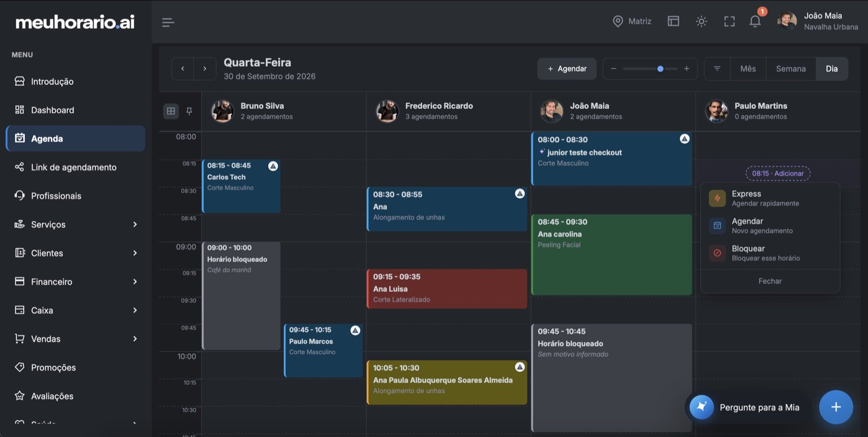Select the Dia view tab
The image size is (868, 437).
click(x=832, y=69)
